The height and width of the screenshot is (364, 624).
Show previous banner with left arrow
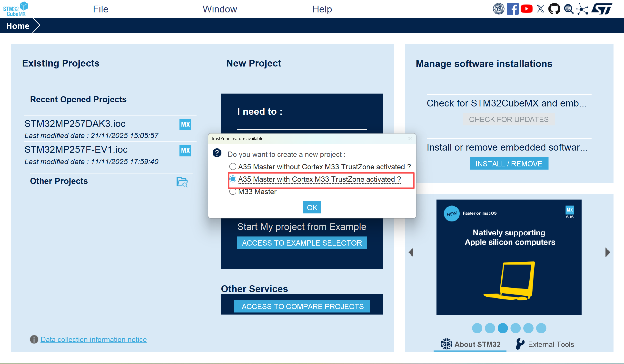click(411, 252)
